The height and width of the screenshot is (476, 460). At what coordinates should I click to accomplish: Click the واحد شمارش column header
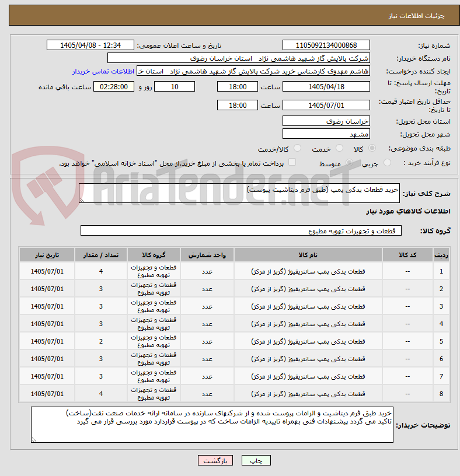click(207, 255)
